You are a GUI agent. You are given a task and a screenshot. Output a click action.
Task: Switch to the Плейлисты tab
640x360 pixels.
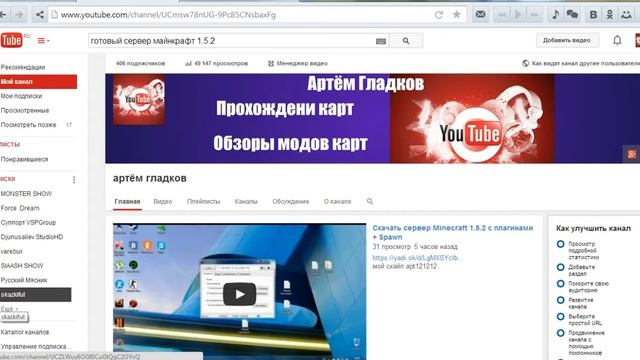(203, 202)
